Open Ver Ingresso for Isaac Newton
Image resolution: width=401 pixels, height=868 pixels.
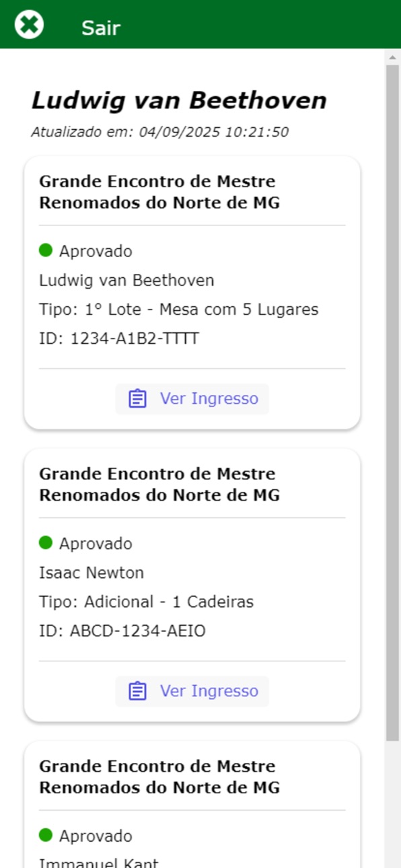(x=192, y=691)
